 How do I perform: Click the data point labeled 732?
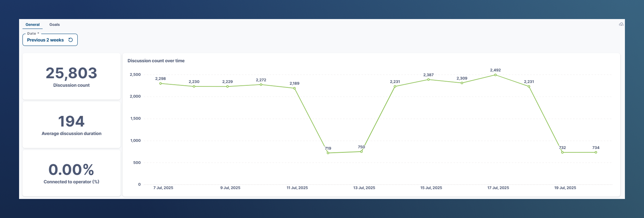[562, 152]
